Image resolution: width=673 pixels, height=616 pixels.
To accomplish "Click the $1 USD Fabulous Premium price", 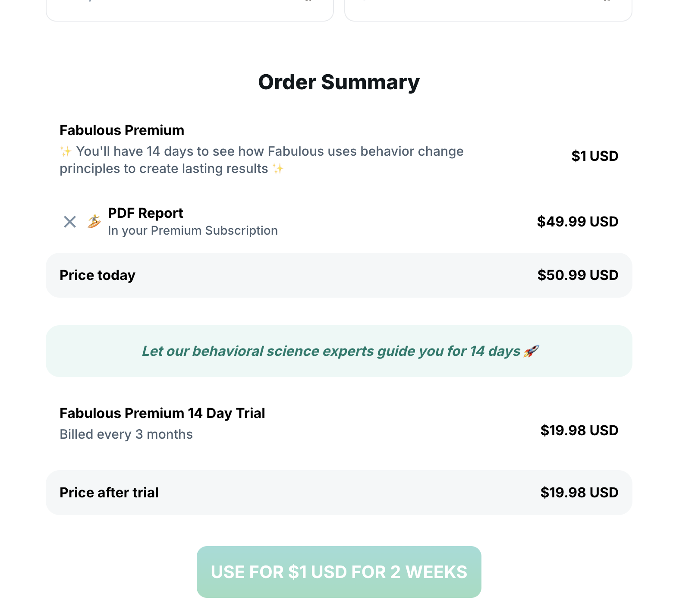I will [594, 156].
